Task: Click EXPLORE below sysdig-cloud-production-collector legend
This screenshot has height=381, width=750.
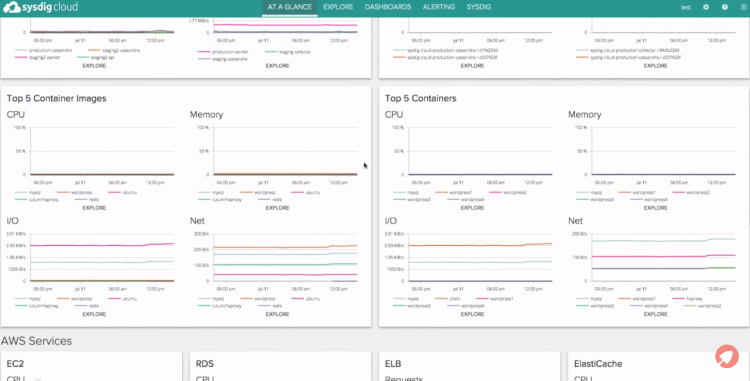Action: [x=655, y=65]
